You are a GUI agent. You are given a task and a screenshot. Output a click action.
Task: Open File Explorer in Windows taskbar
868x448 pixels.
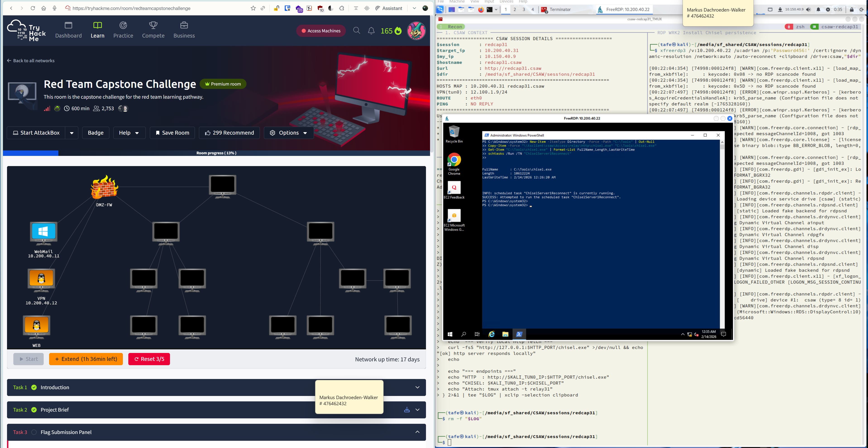(505, 334)
